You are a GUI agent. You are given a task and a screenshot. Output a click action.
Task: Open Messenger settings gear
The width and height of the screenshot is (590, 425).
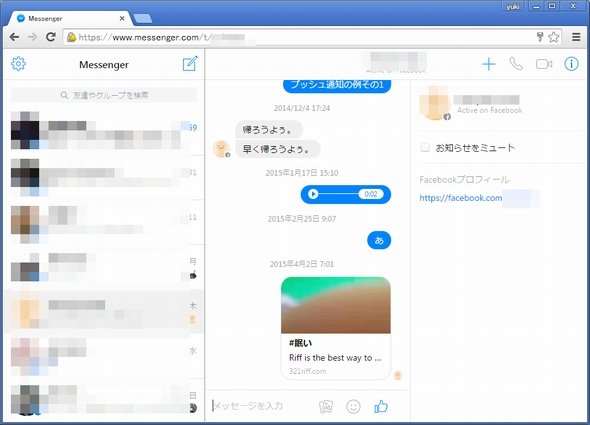18,64
